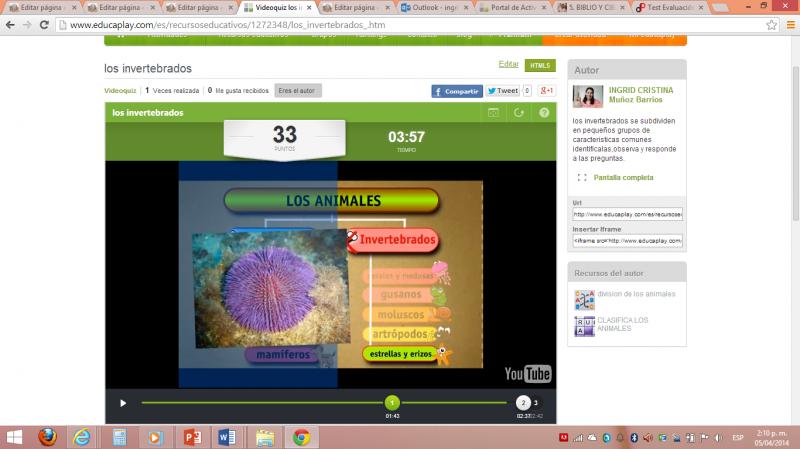Click the browser forward arrow
The width and height of the screenshot is (800, 449).
pos(27,24)
